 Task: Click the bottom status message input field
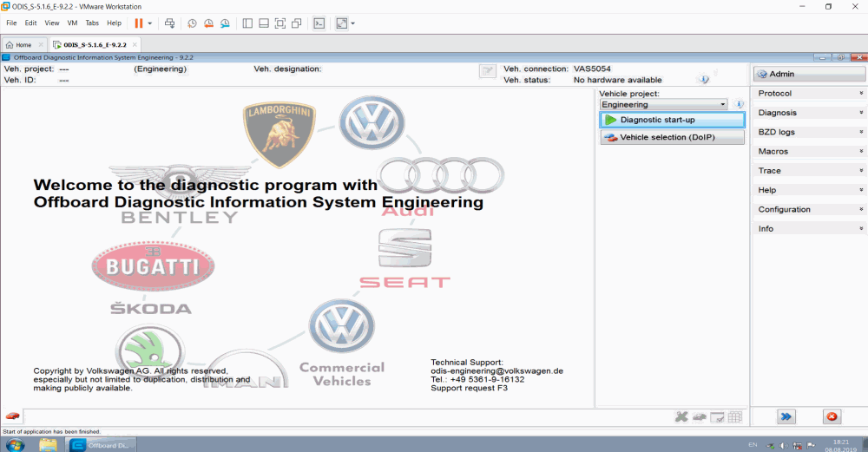click(347, 416)
